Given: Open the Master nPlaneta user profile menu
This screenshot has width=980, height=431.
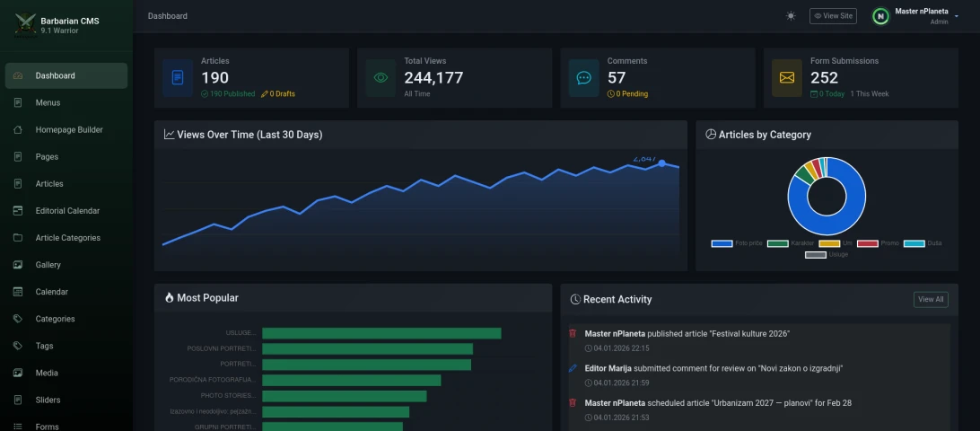Looking at the screenshot, I should [x=911, y=16].
